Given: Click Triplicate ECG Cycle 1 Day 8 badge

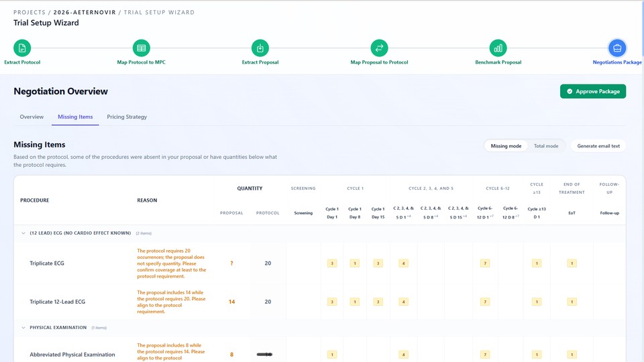Looking at the screenshot, I should coord(354,263).
